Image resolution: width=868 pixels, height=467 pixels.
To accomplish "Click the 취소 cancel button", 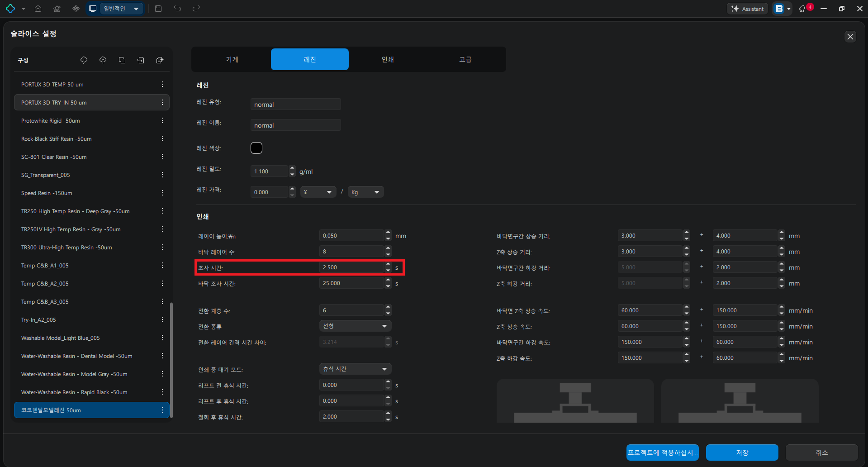I will (x=822, y=453).
